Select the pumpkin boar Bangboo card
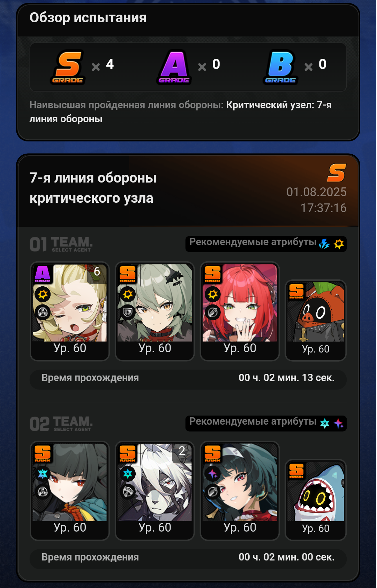This screenshot has width=377, height=588. point(316,320)
